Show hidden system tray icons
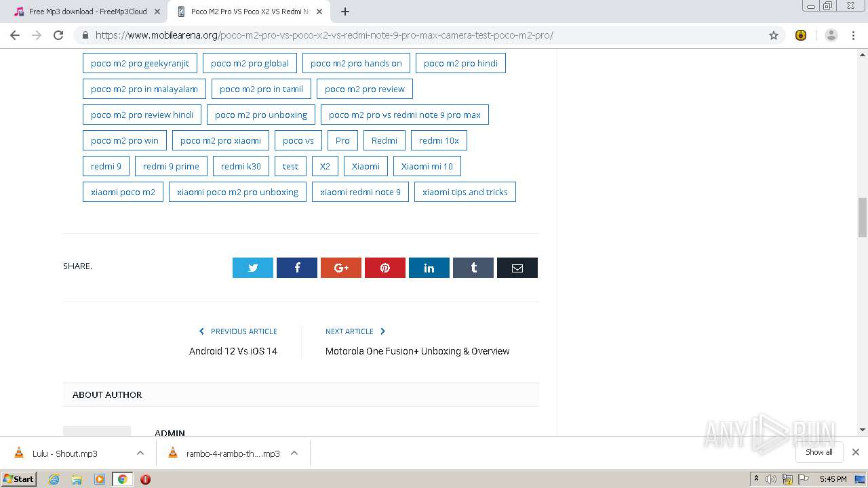 point(756,479)
